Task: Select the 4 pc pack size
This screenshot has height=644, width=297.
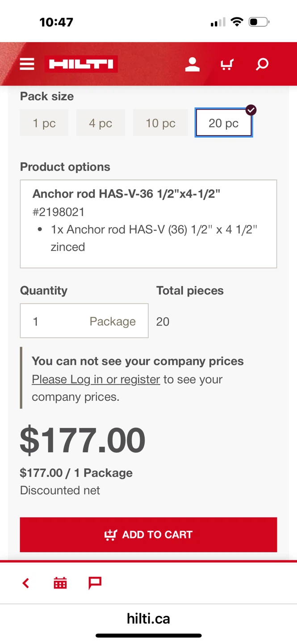Action: 100,123
